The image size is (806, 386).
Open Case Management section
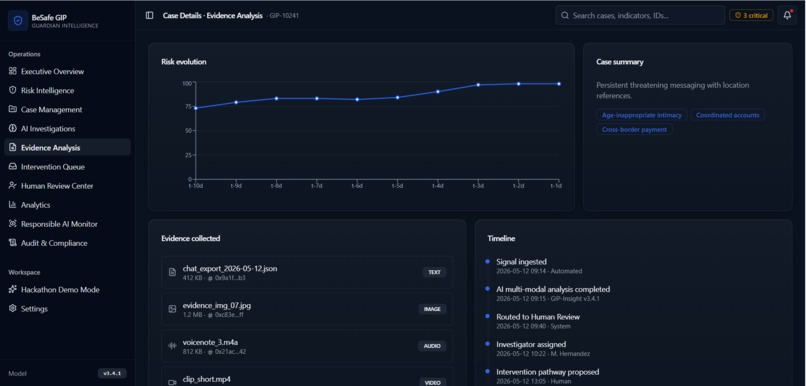67,109
